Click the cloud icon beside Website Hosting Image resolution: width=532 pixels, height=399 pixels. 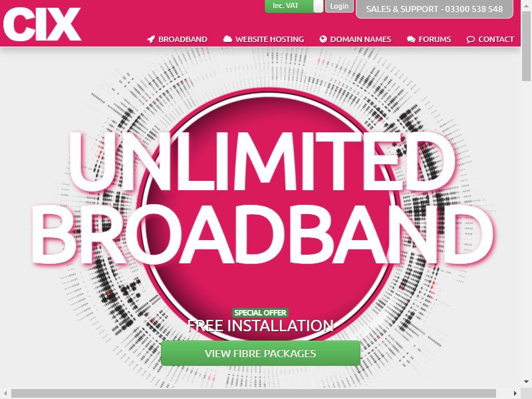227,39
